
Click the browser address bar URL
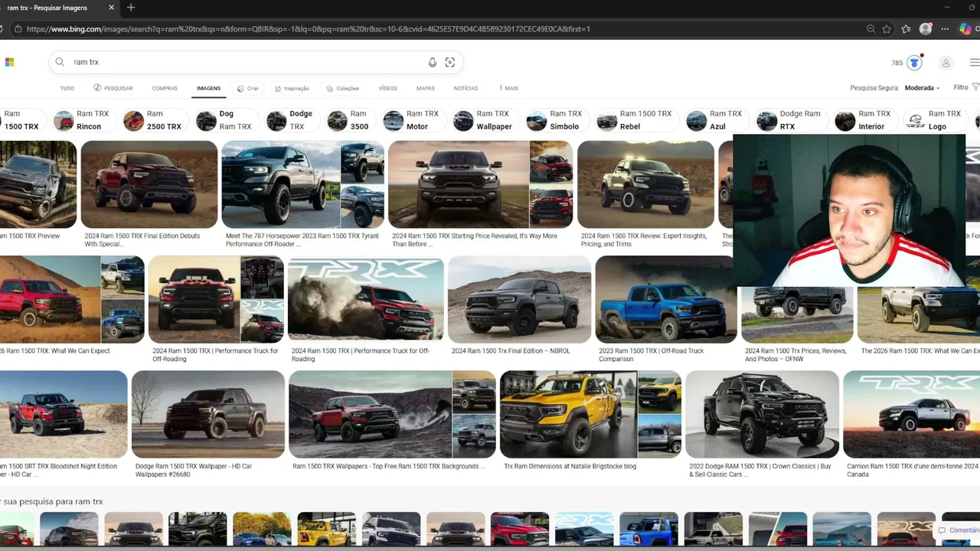[309, 29]
